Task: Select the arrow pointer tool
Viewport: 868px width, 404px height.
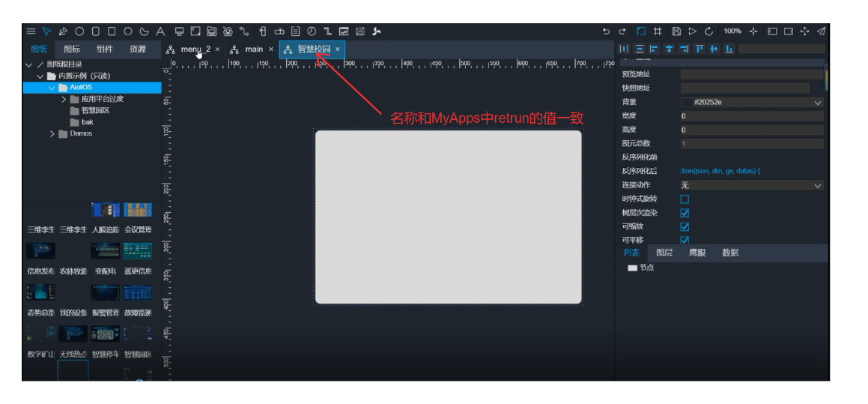Action: tap(47, 31)
